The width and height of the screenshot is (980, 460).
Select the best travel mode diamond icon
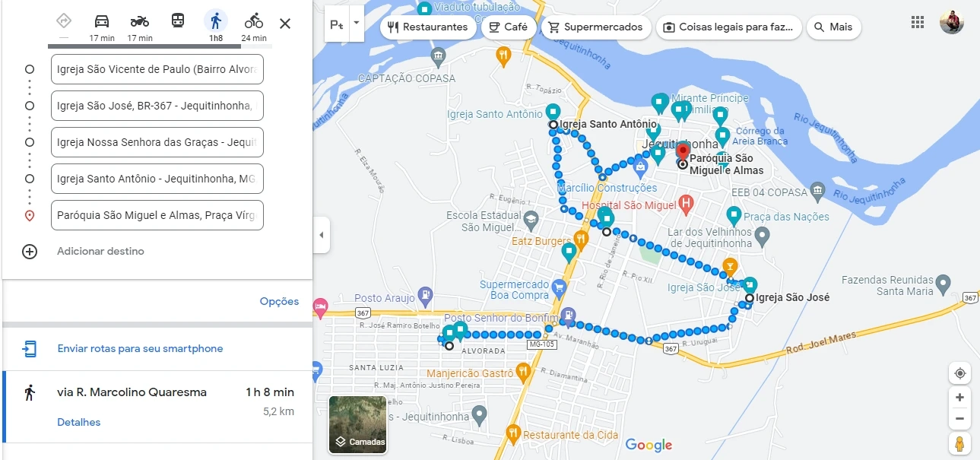click(x=64, y=21)
